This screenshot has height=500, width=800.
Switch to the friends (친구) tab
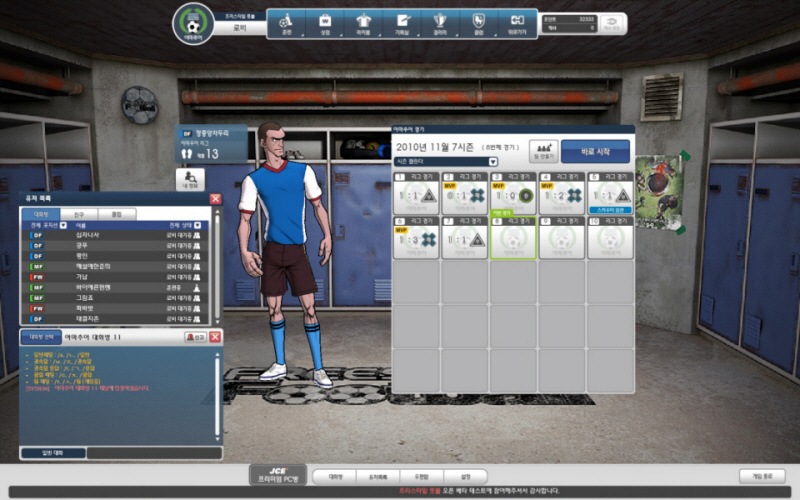[79, 214]
